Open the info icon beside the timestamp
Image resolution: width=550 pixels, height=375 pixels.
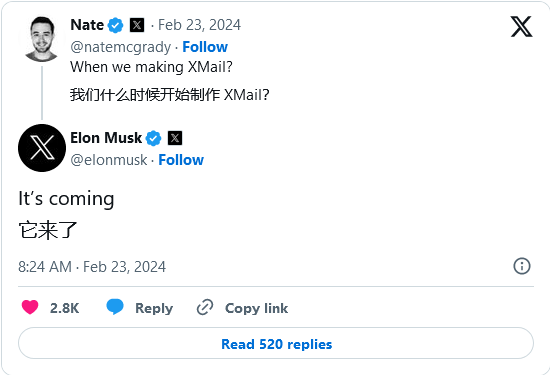tap(522, 266)
